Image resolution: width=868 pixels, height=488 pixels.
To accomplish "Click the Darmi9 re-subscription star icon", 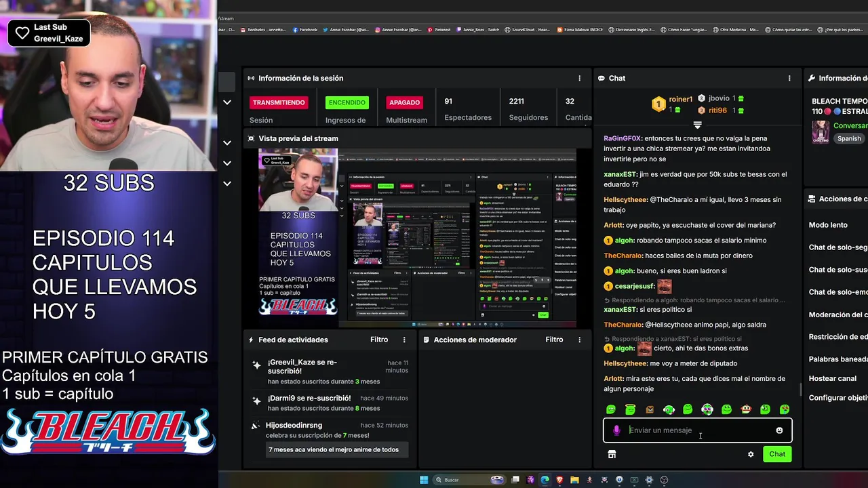I will pyautogui.click(x=256, y=401).
